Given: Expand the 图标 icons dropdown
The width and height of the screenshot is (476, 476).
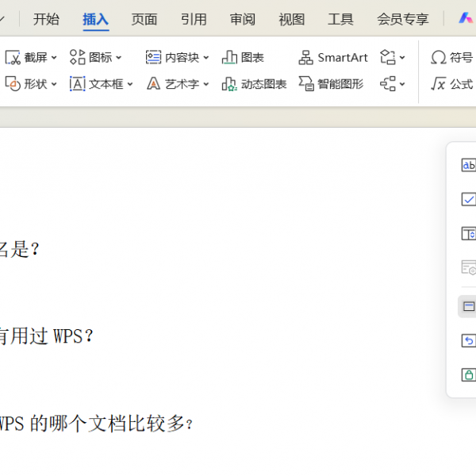Looking at the screenshot, I should (x=96, y=57).
